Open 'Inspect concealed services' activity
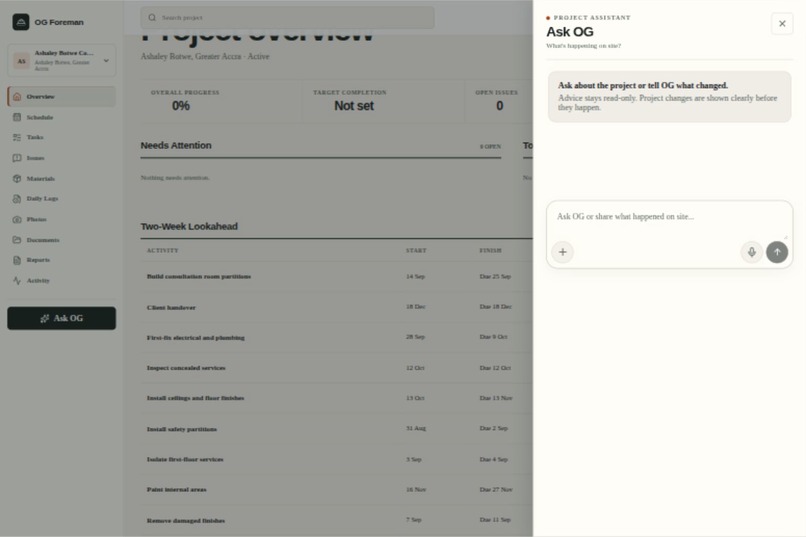 (186, 368)
